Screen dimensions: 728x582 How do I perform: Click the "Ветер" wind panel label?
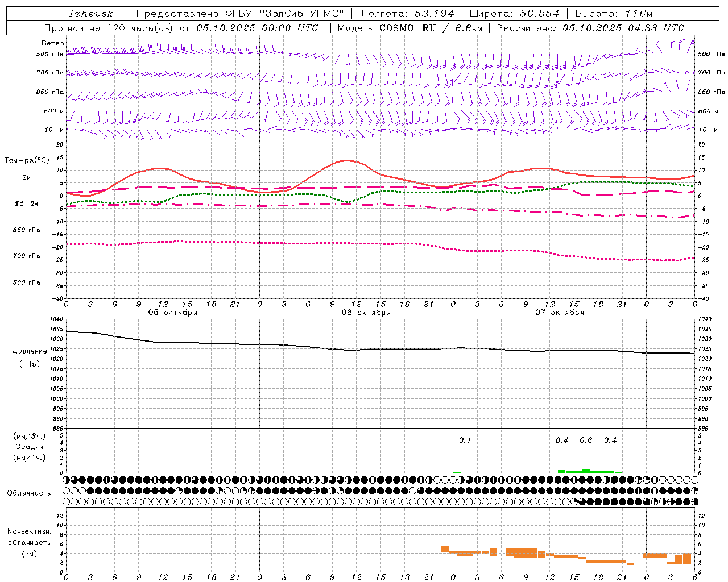click(53, 43)
